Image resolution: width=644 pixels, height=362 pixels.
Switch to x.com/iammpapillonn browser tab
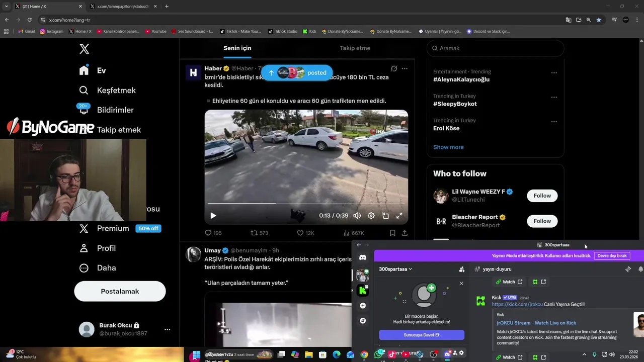pyautogui.click(x=123, y=7)
